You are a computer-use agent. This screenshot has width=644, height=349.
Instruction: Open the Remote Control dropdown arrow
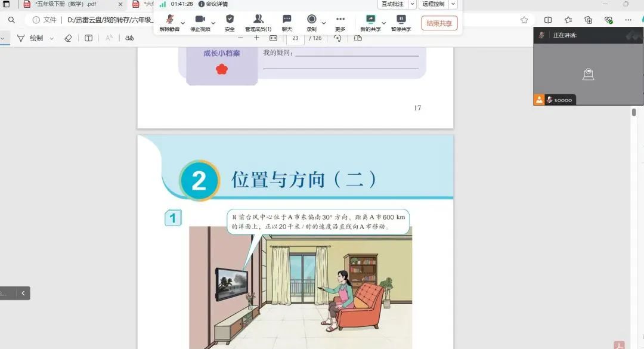(453, 4)
